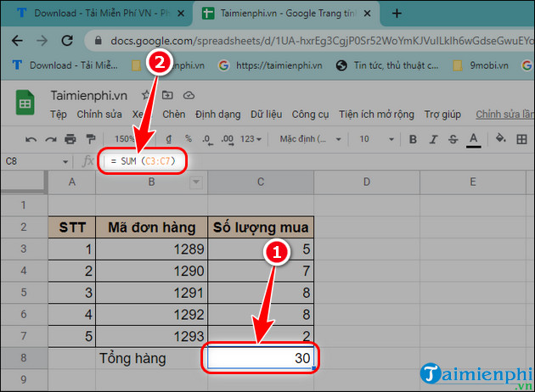This screenshot has width=535, height=392.
Task: Click the browser forward arrow
Action: (42, 41)
